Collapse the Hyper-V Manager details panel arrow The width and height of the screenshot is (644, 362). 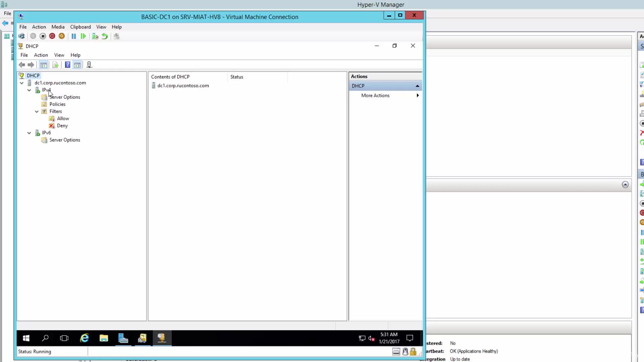(625, 185)
